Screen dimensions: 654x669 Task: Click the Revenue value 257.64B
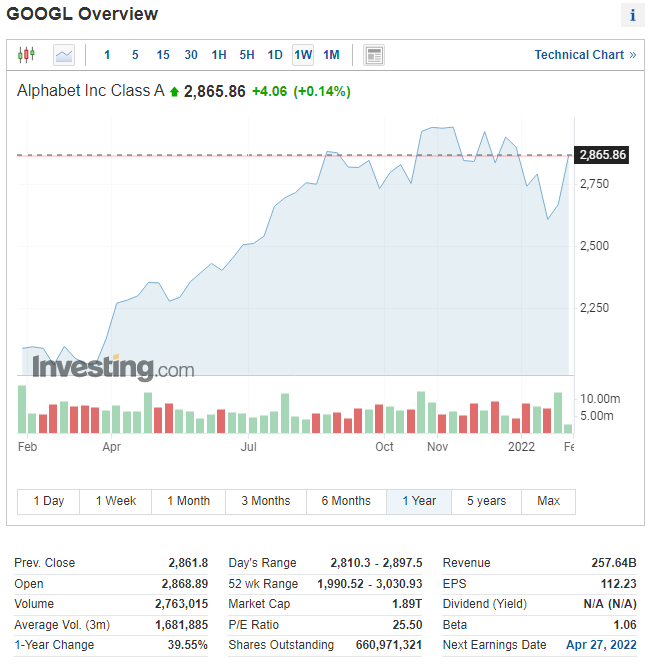[x=614, y=563]
